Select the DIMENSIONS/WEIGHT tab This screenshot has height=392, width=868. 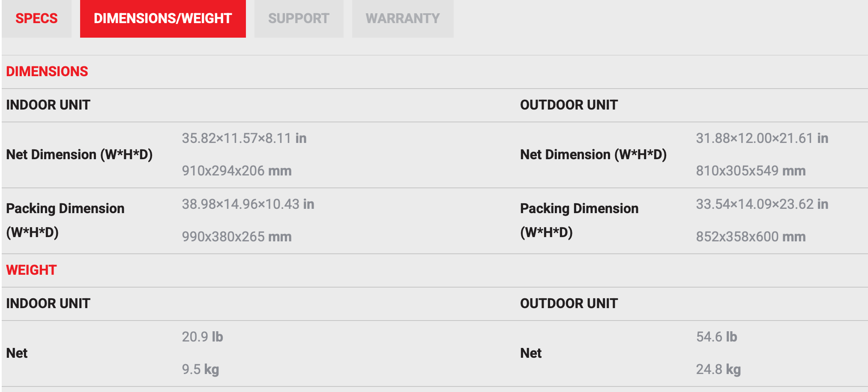point(163,18)
